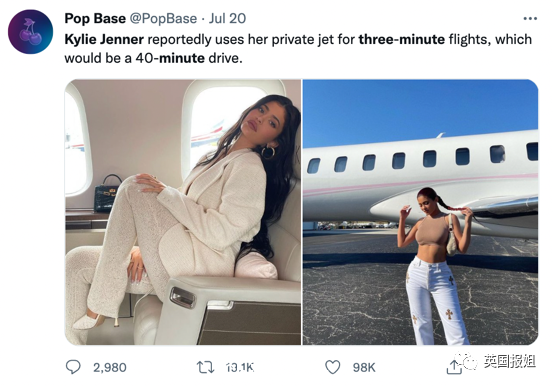Click the tweet text ending in drive
The width and height of the screenshot is (553, 386).
[298, 48]
